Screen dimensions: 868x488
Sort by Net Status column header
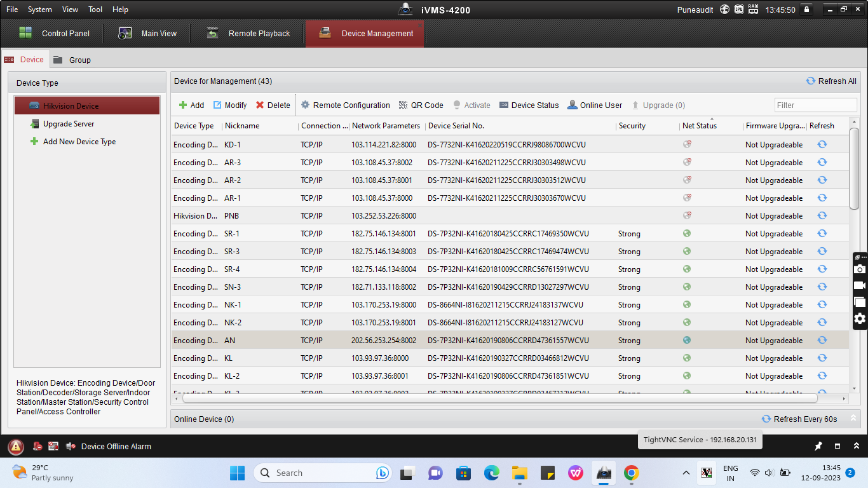point(711,126)
